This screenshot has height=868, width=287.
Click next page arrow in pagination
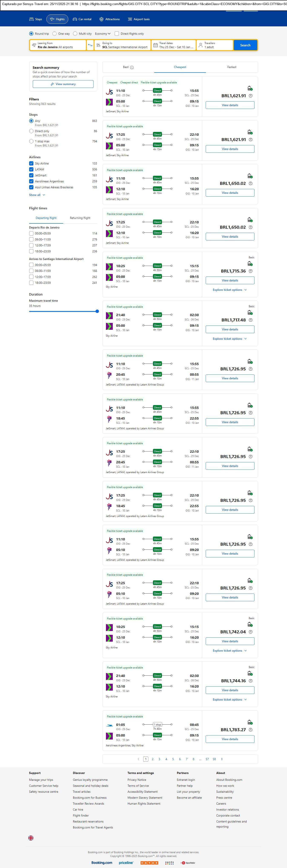click(222, 759)
